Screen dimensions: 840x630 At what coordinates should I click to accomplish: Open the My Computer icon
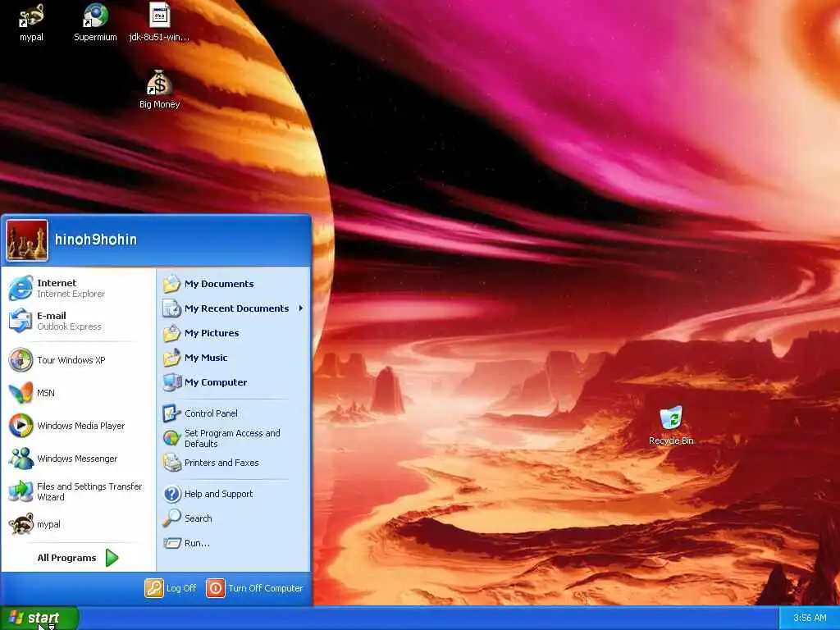coord(171,382)
